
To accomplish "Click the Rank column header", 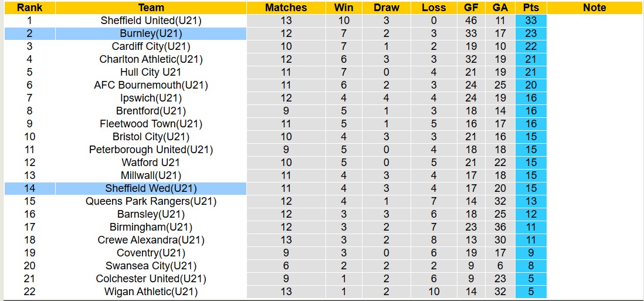I will click(29, 8).
